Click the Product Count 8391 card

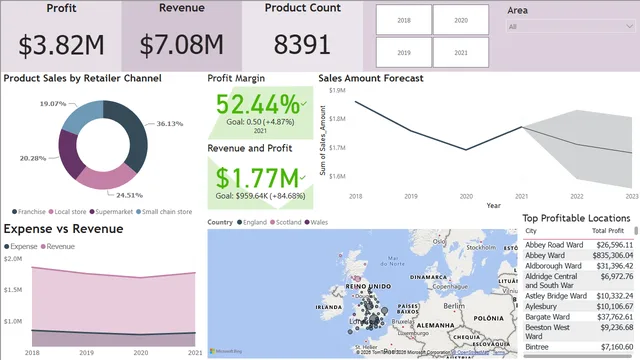click(302, 36)
